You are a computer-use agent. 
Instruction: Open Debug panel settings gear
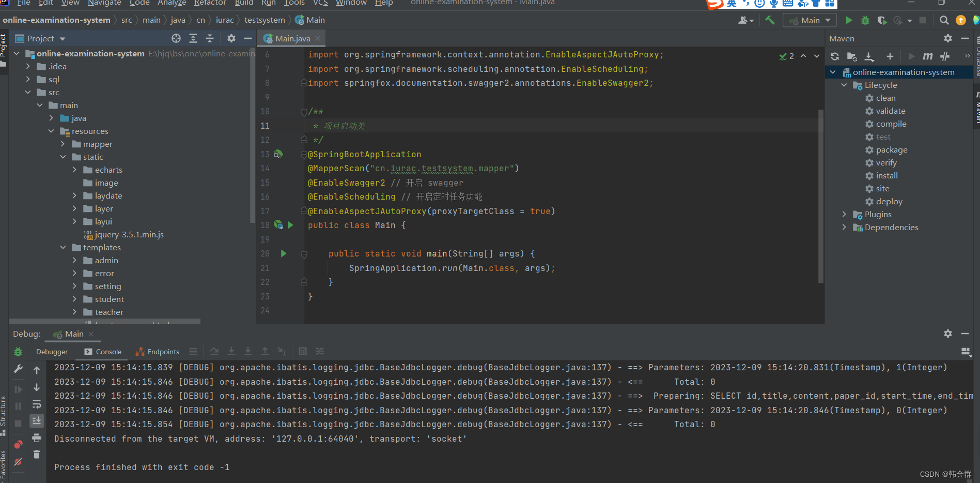pyautogui.click(x=947, y=334)
